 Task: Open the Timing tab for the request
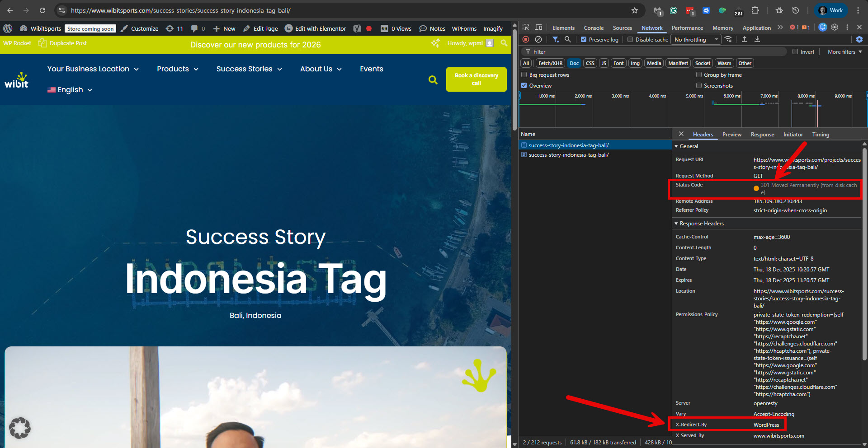coord(821,135)
